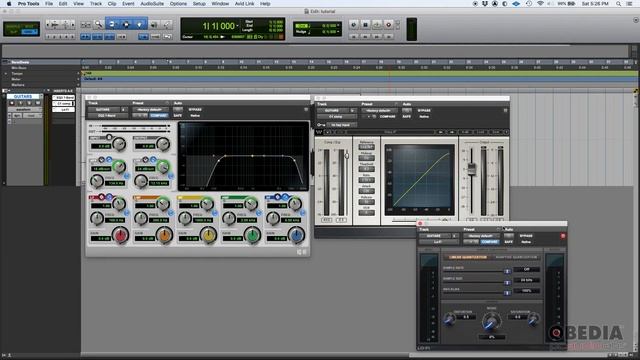Toggle BYPASS in the Lo-Fi window
This screenshot has width=640, height=360.
pos(526,236)
